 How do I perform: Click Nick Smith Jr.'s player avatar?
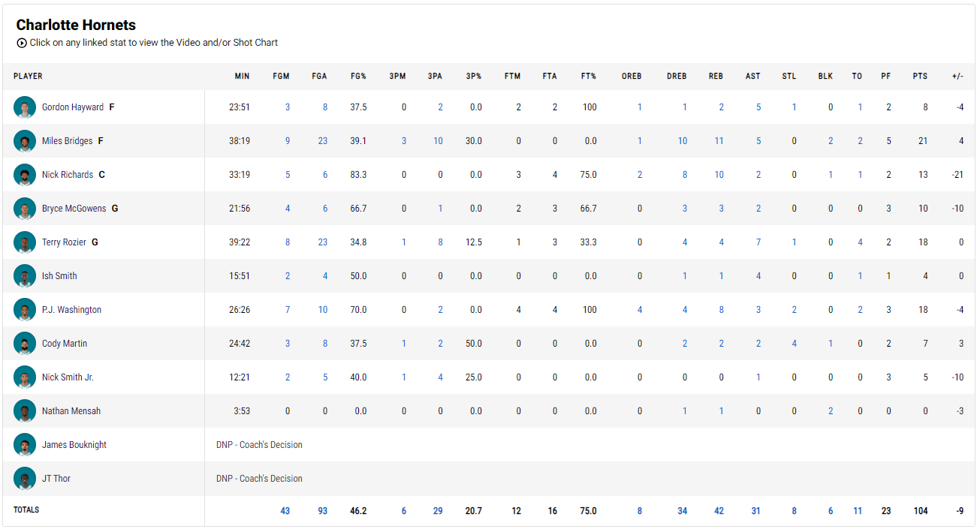[25, 377]
